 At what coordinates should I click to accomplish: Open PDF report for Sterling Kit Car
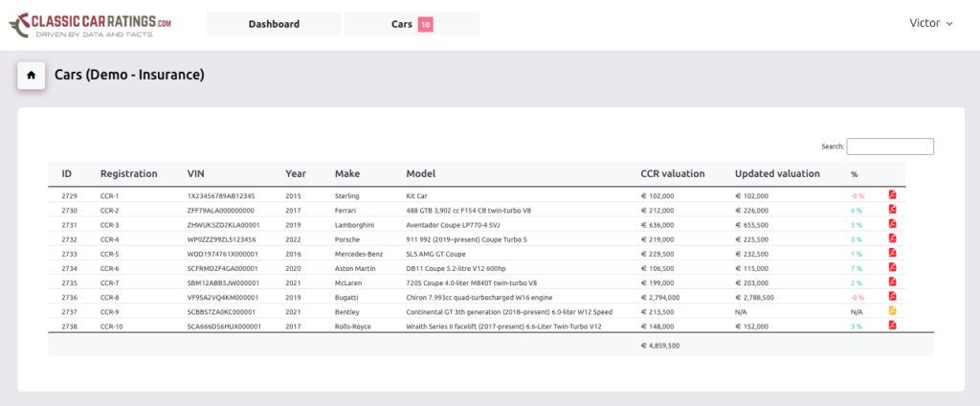[893, 194]
